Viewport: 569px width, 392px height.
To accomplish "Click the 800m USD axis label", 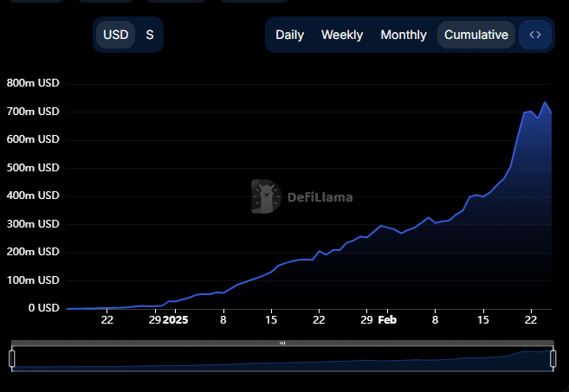I will coord(33,83).
